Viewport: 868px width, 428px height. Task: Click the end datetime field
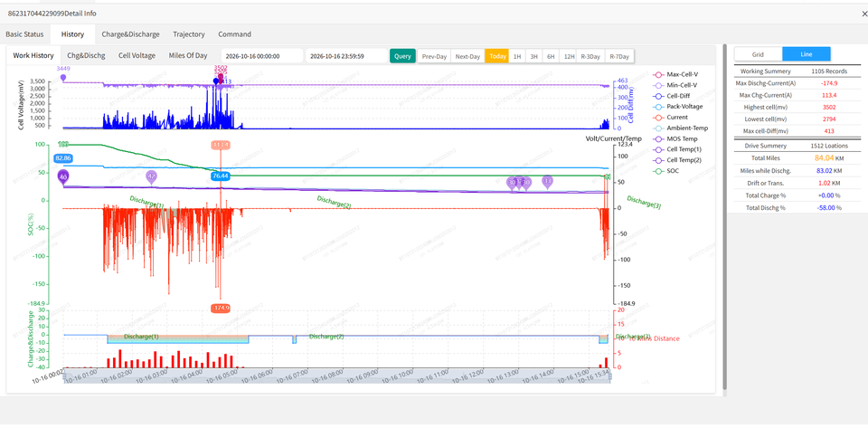[x=346, y=56]
